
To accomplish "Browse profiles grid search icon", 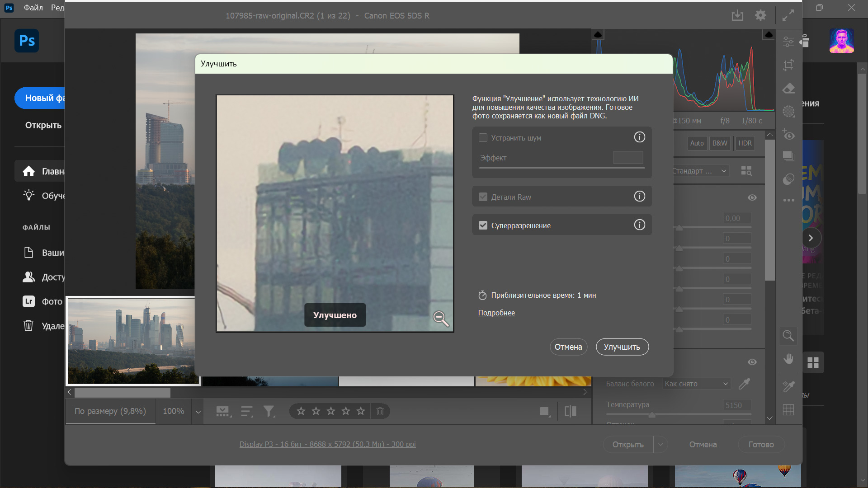I will [746, 171].
